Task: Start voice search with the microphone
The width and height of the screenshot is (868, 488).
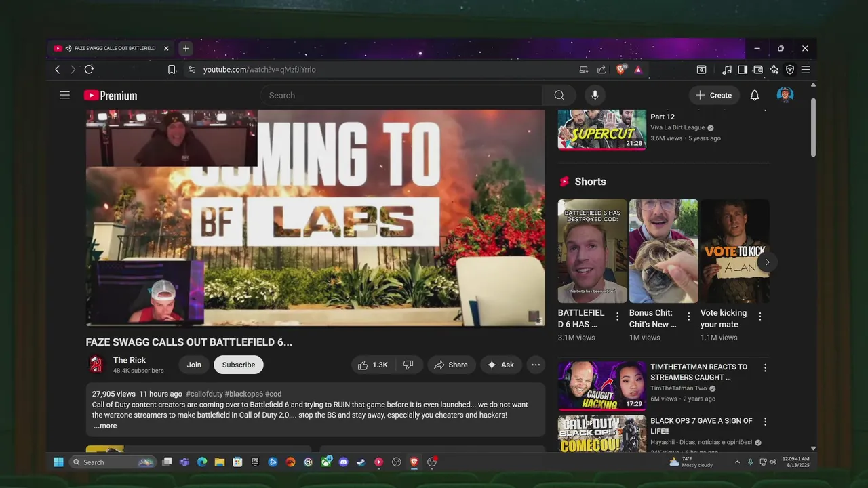Action: tap(595, 96)
